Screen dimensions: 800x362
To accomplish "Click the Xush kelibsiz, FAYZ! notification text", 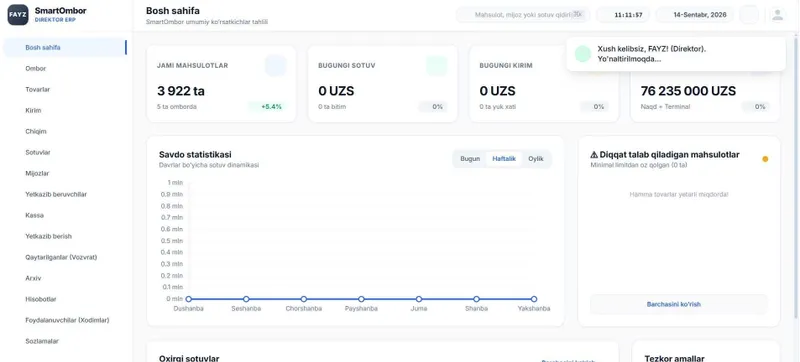I will point(652,54).
